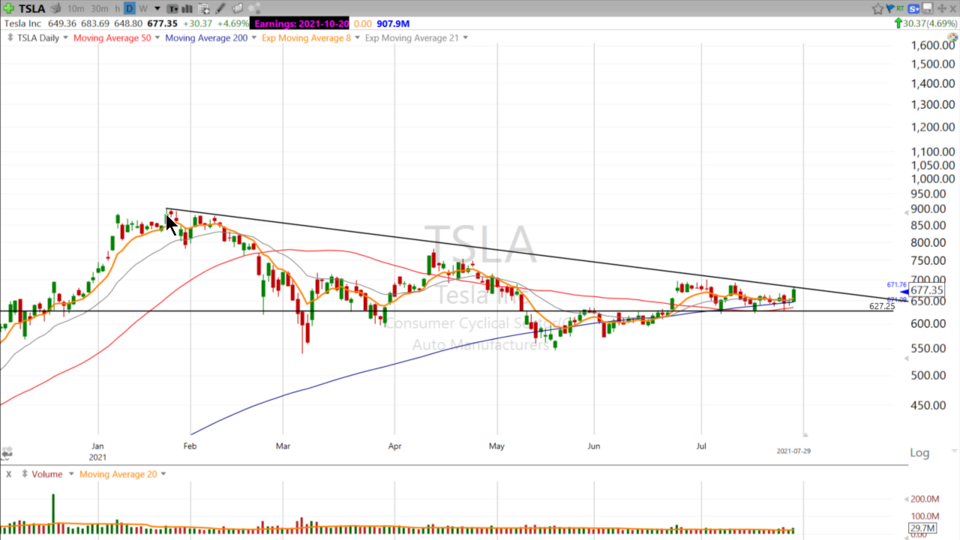960x540 pixels.
Task: Switch to the 10m timeframe
Action: coord(76,9)
